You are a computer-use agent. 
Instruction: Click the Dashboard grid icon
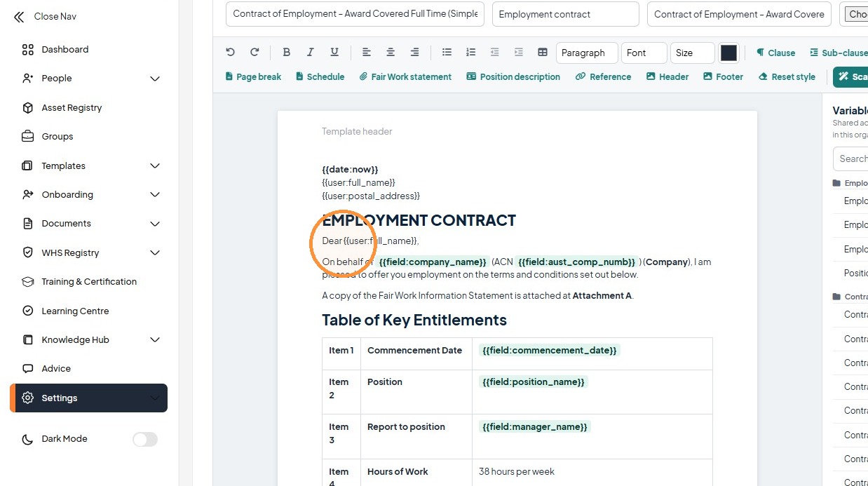[28, 50]
